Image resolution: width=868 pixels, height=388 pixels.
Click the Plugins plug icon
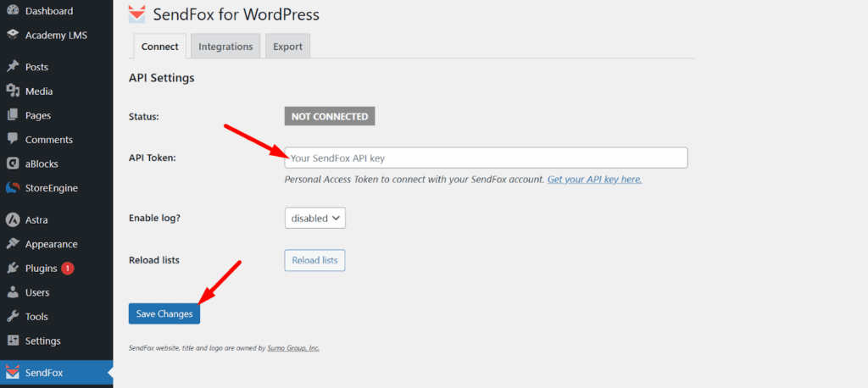[13, 269]
